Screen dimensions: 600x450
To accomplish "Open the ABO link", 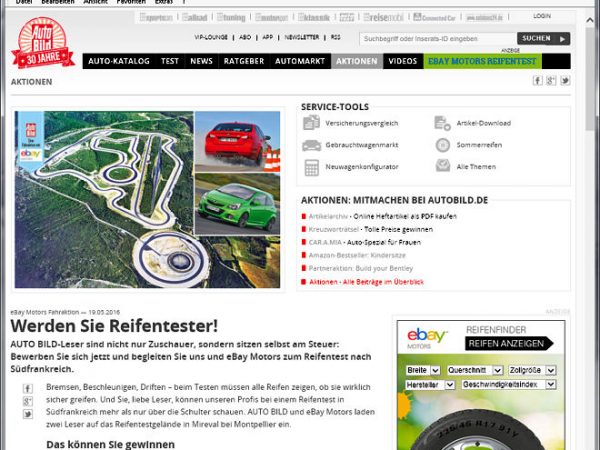I will pos(245,37).
